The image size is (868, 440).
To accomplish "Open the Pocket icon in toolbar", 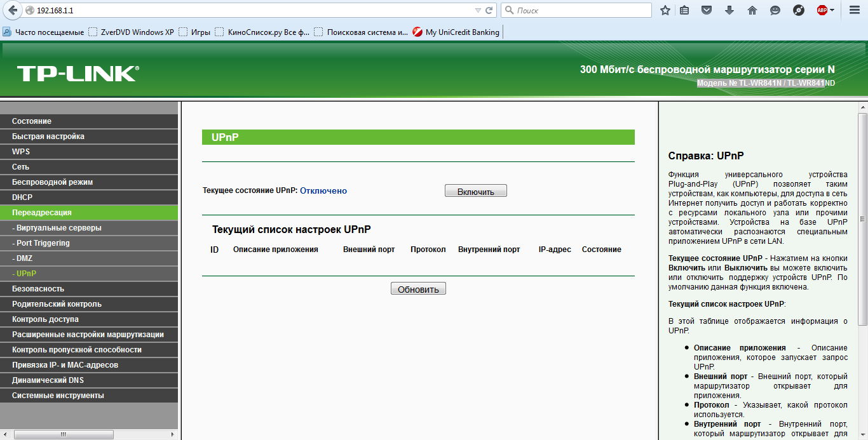I will click(707, 10).
